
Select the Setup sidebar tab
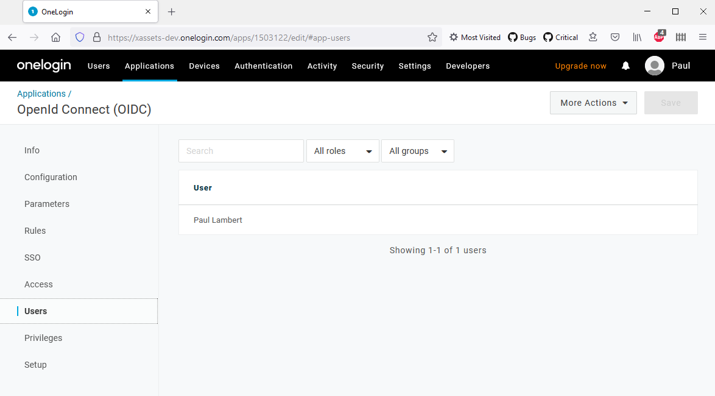36,365
